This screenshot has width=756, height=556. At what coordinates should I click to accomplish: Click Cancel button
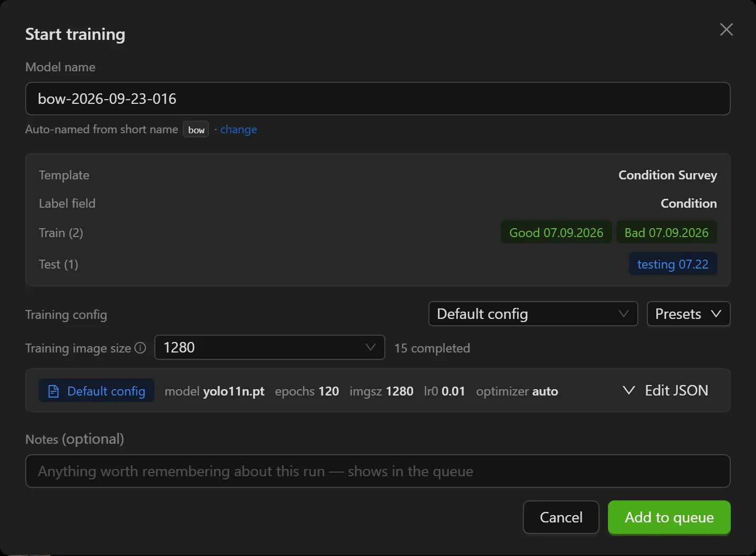point(561,517)
